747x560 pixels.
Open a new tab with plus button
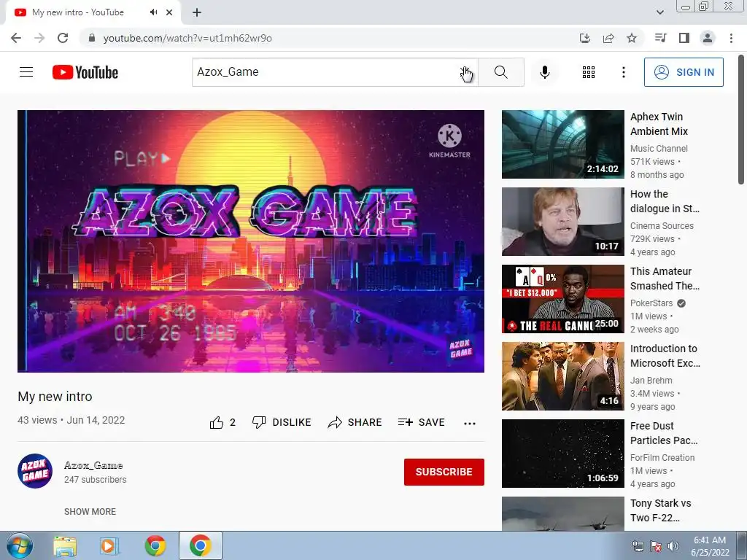pyautogui.click(x=197, y=12)
